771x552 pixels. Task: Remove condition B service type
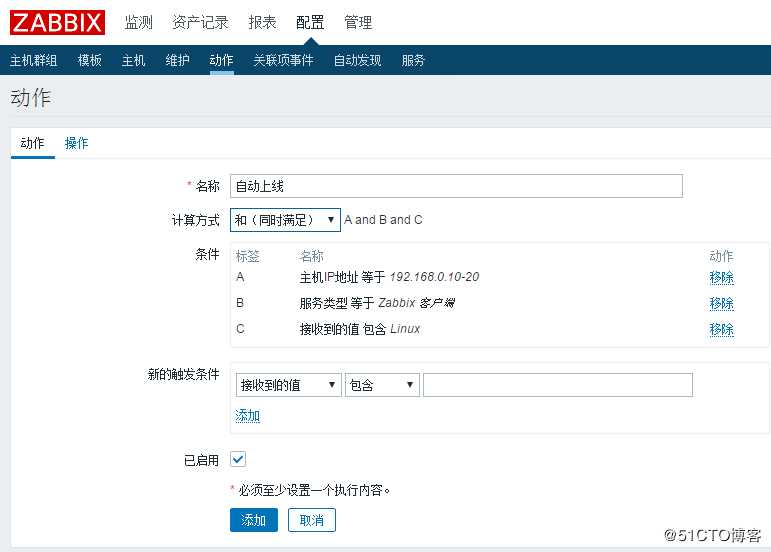(721, 303)
